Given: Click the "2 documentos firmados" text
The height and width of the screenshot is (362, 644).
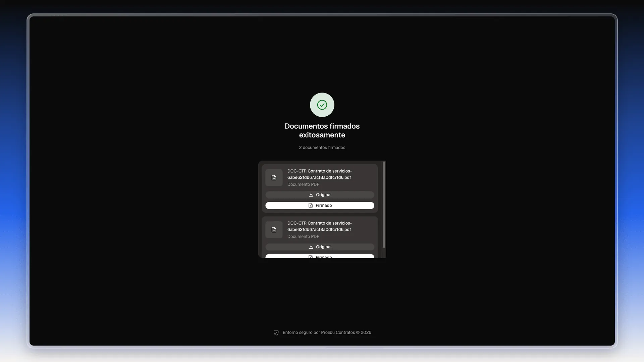Looking at the screenshot, I should pyautogui.click(x=322, y=147).
